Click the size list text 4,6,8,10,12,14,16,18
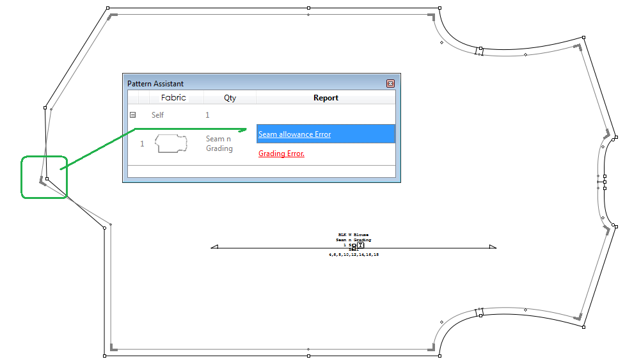 click(x=354, y=255)
